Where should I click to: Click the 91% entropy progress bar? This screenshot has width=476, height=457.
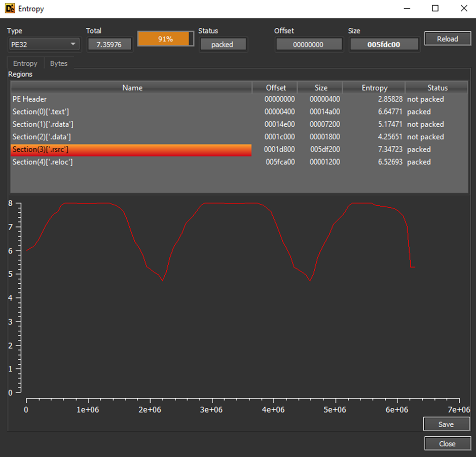click(x=166, y=39)
